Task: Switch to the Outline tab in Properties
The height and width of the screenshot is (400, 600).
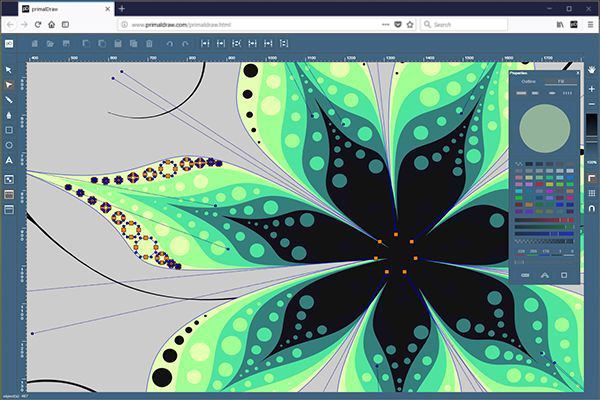Action: 528,82
